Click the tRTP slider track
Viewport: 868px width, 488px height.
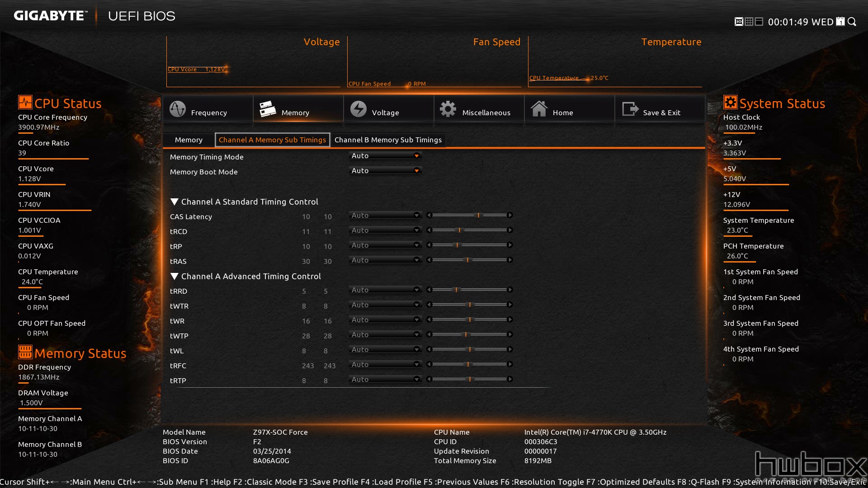click(469, 379)
